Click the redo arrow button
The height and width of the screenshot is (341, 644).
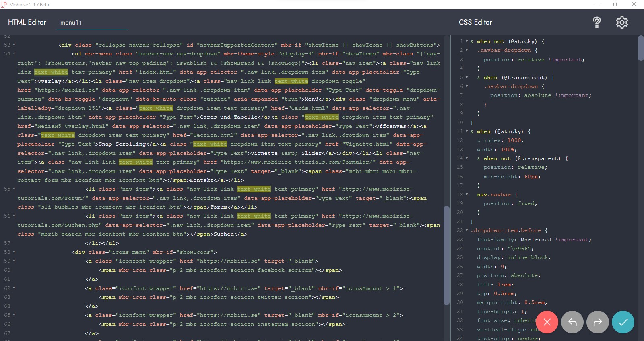pyautogui.click(x=597, y=322)
